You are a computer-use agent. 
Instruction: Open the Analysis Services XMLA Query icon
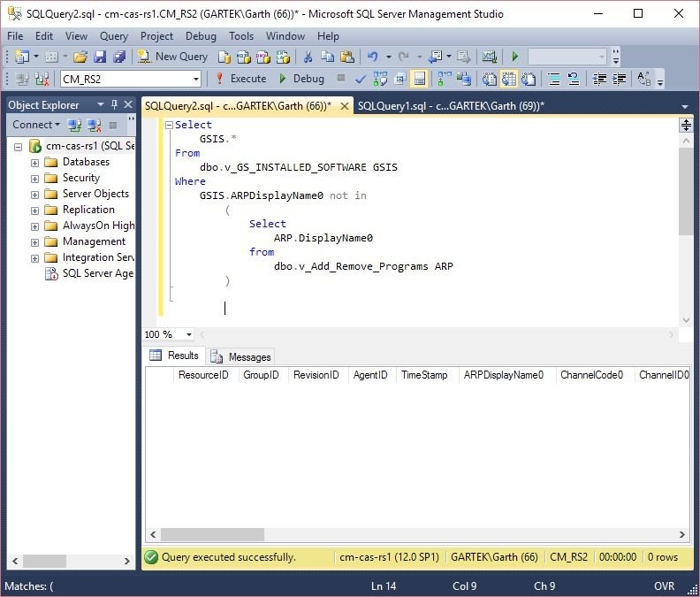click(x=283, y=57)
